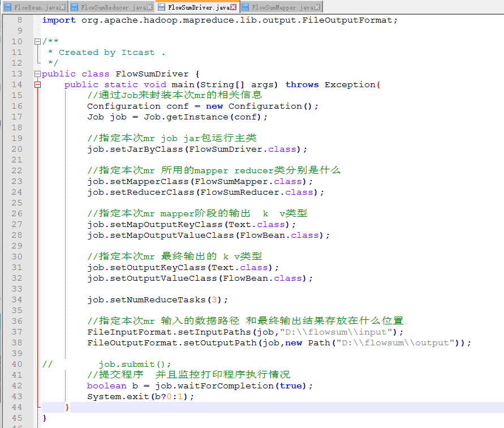Close the FlowSumMapper.java tab
This screenshot has height=428, width=504.
coord(317,7)
